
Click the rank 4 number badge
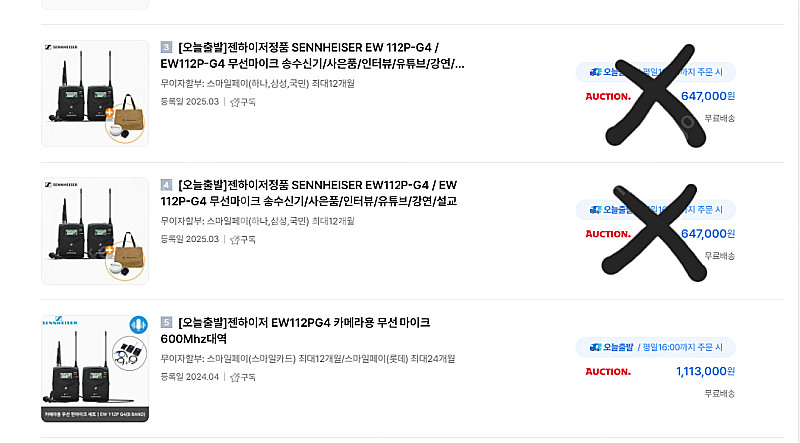pos(166,185)
